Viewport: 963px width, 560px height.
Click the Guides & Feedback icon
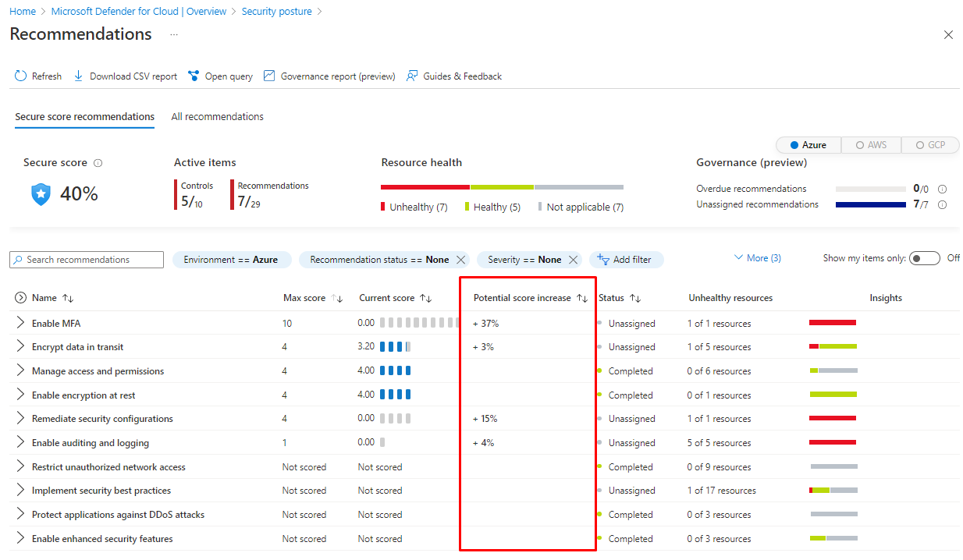412,76
